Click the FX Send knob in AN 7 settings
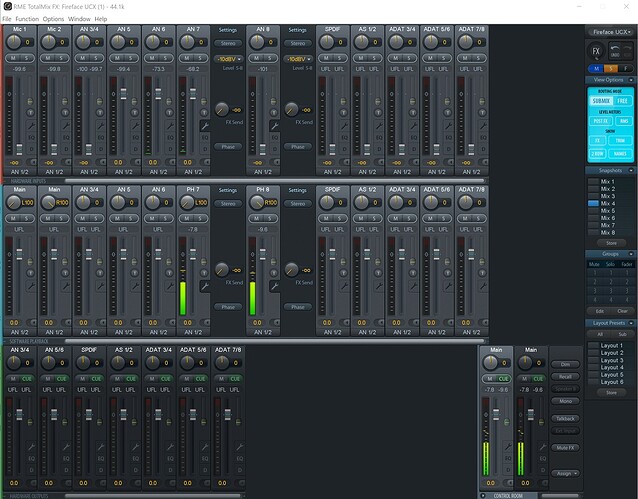Image resolution: width=638 pixels, height=499 pixels. 221,109
